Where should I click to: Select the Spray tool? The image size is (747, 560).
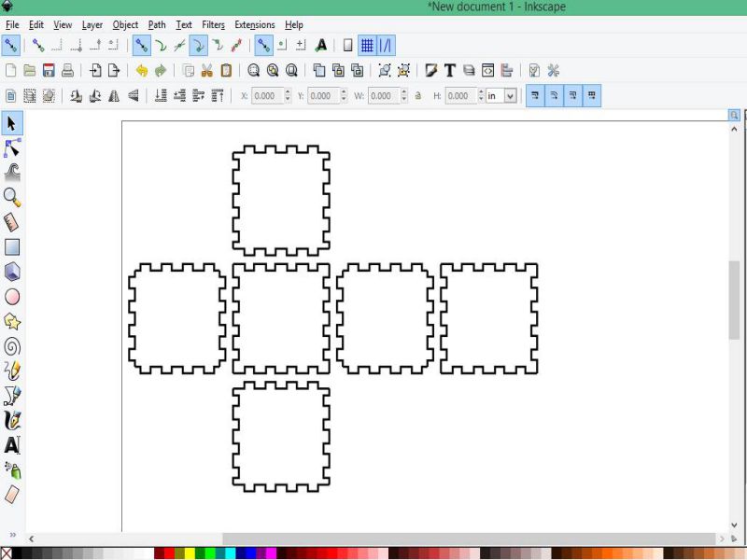[12, 470]
